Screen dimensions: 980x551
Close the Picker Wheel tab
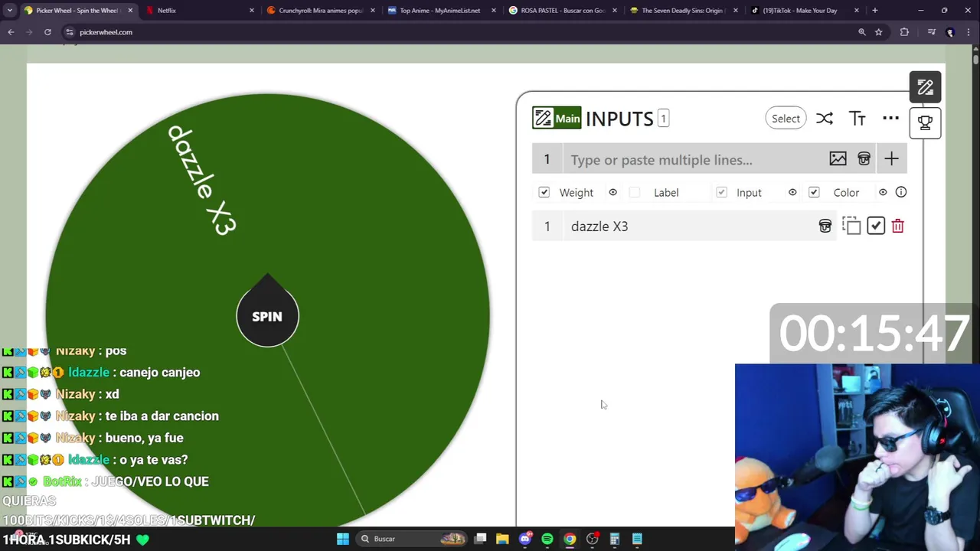pos(130,11)
